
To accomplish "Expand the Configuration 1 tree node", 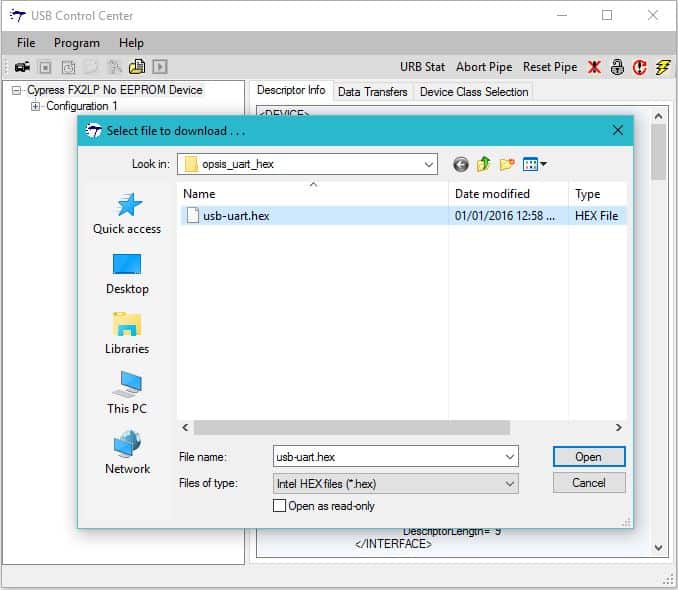I will pyautogui.click(x=35, y=106).
